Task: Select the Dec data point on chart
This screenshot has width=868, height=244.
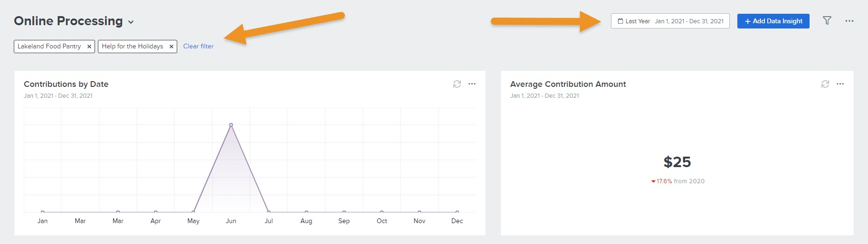Action: click(x=457, y=212)
